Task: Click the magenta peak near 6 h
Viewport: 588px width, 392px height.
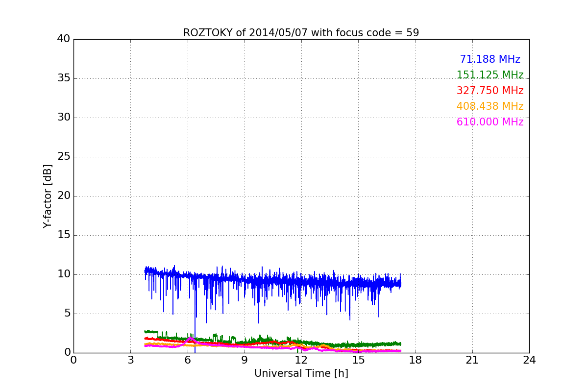Action: click(x=190, y=339)
